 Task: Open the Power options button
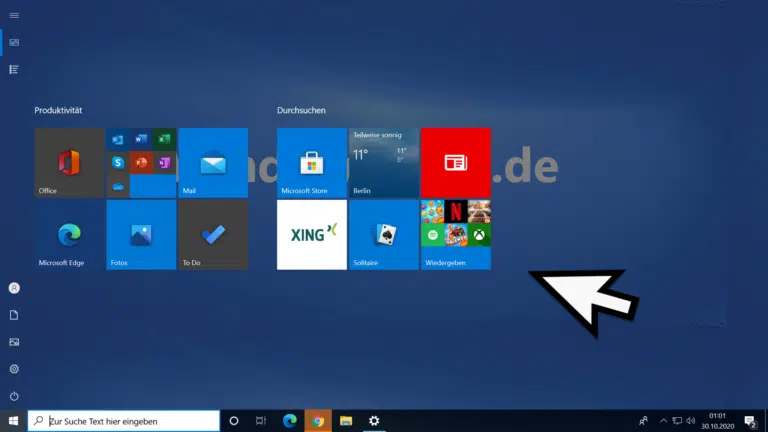point(14,396)
